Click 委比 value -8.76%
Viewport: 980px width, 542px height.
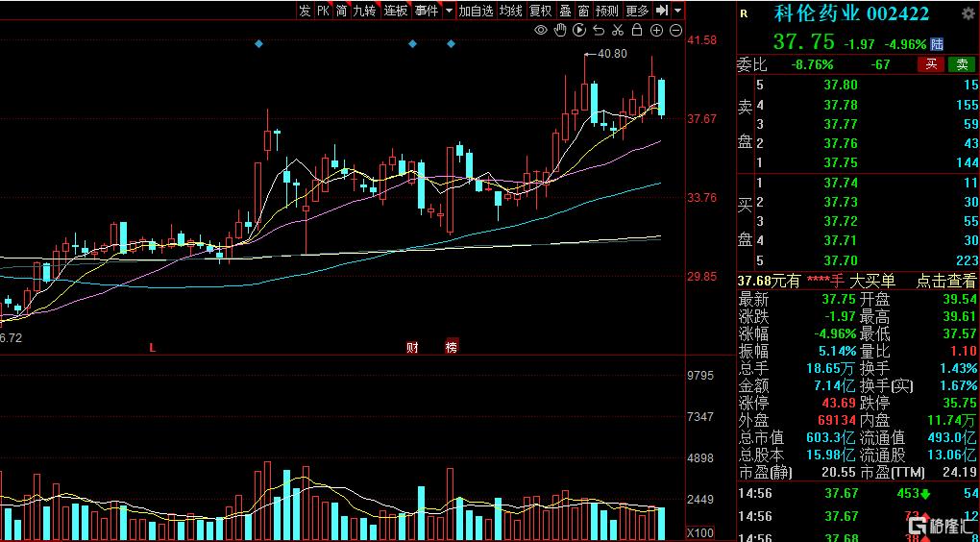(x=812, y=64)
